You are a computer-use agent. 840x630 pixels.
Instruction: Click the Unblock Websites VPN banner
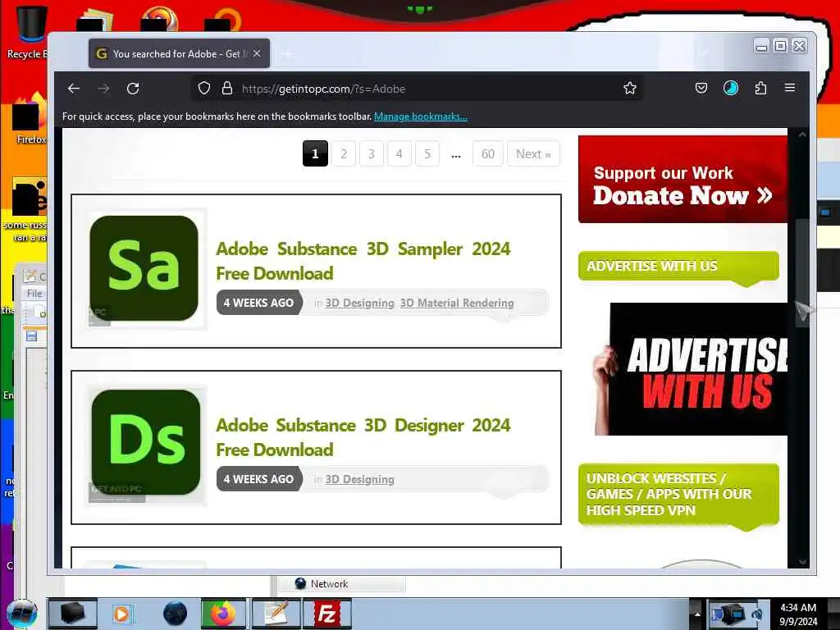pos(678,495)
